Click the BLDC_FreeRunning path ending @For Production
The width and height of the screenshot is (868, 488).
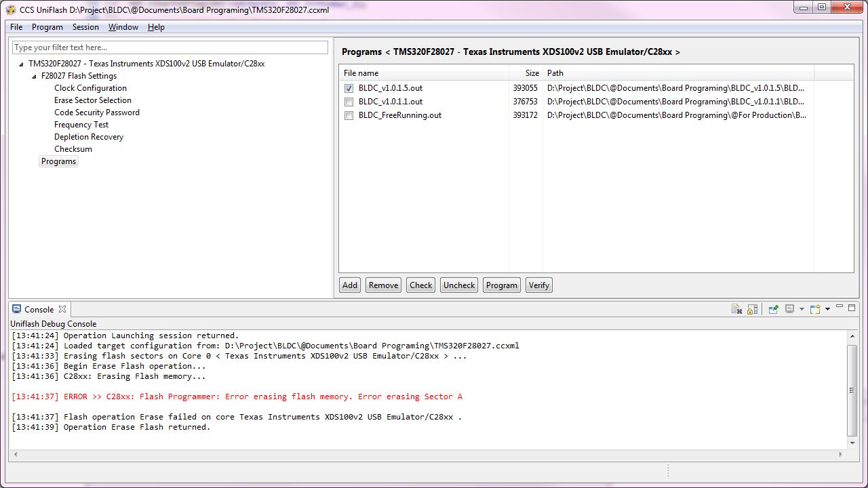pyautogui.click(x=677, y=115)
